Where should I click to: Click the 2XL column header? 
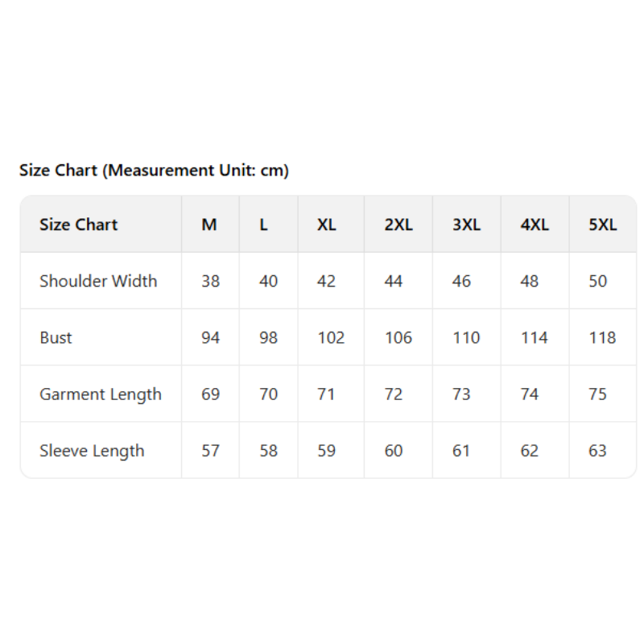[398, 225]
